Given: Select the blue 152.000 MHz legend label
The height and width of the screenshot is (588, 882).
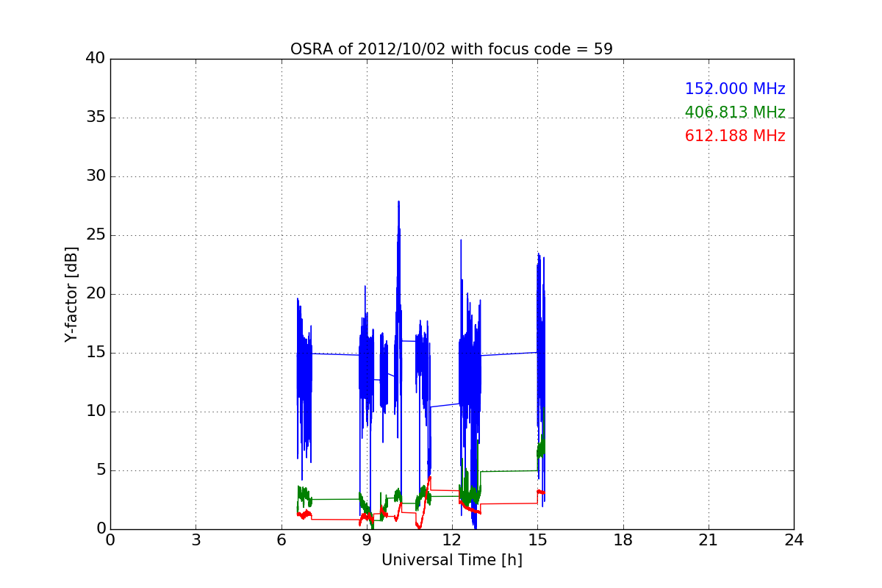Looking at the screenshot, I should pos(735,89).
